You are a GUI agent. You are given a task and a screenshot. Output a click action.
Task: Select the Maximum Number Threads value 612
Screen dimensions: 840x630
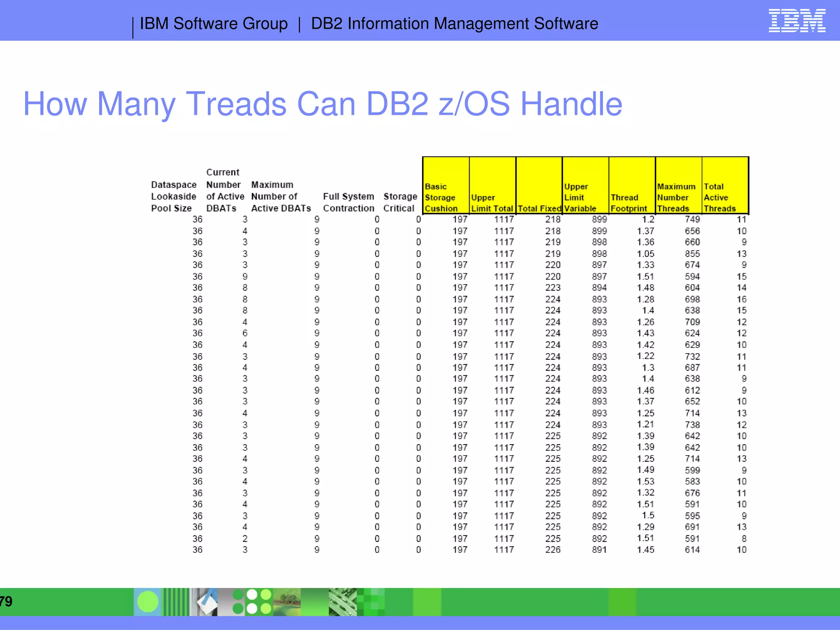692,390
